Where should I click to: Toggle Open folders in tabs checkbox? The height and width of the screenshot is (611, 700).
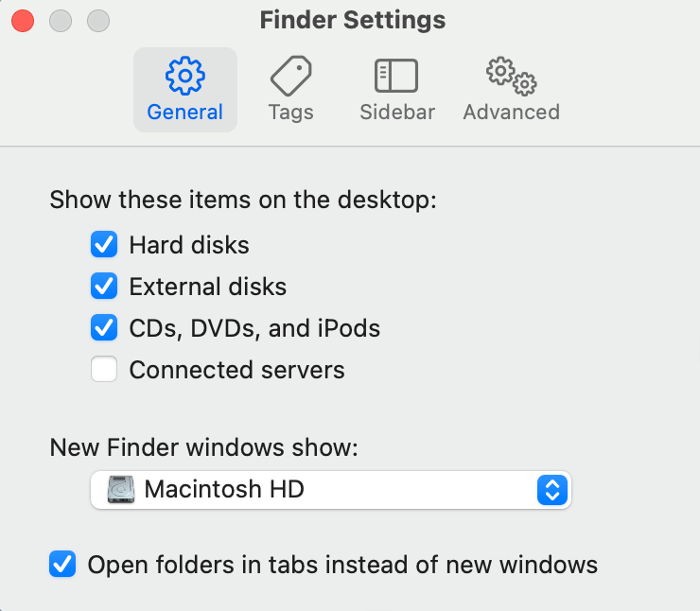pos(62,564)
